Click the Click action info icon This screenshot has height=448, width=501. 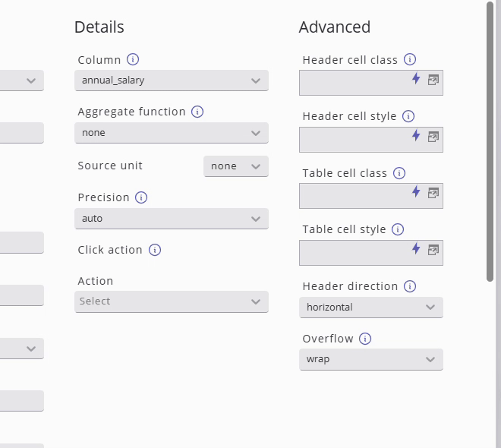(x=155, y=250)
